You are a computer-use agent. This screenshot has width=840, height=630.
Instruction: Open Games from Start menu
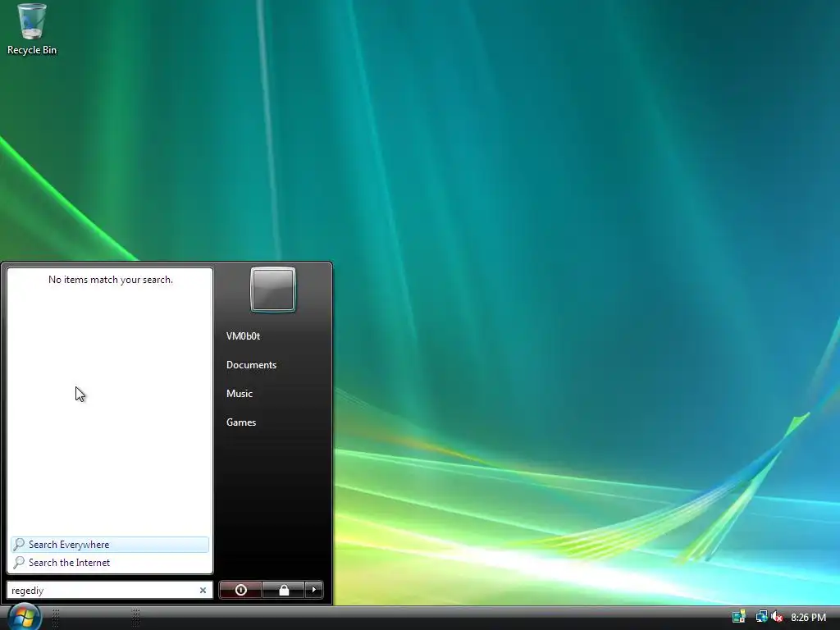coord(241,422)
